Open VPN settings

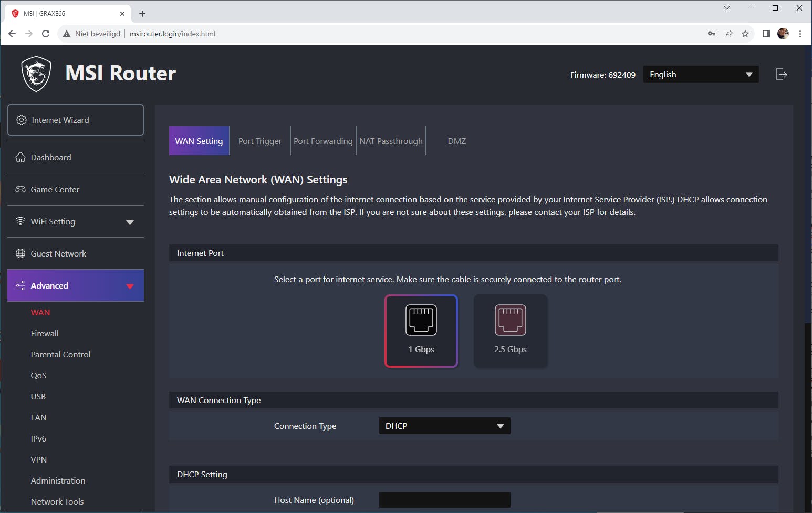click(38, 459)
